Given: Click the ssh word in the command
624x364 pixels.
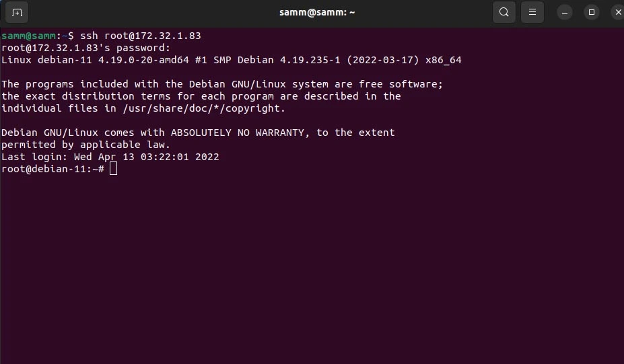Looking at the screenshot, I should (x=89, y=36).
